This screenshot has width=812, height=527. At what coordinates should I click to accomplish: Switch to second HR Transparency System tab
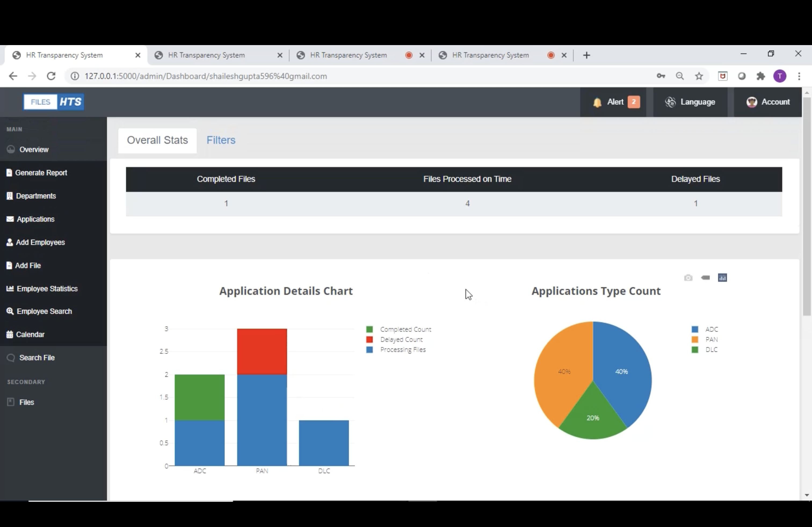click(218, 55)
